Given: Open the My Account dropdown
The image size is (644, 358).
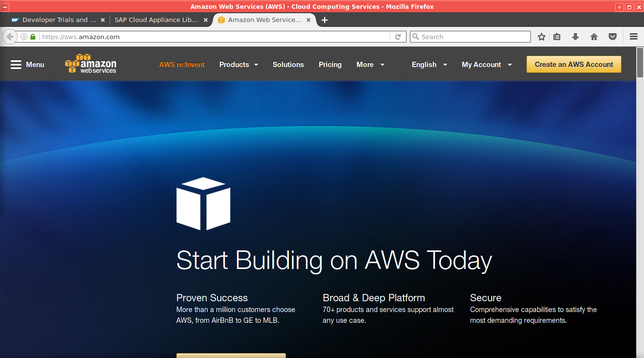Looking at the screenshot, I should (x=487, y=65).
